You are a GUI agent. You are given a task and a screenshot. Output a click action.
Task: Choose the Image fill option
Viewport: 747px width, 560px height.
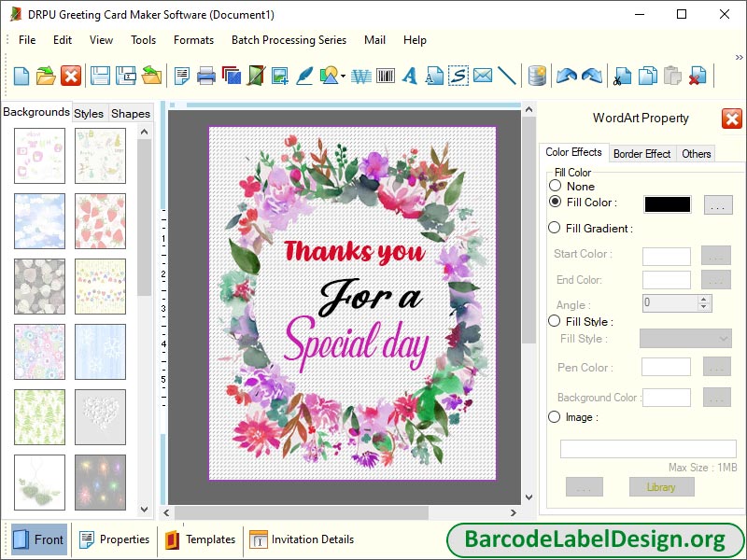click(x=556, y=417)
